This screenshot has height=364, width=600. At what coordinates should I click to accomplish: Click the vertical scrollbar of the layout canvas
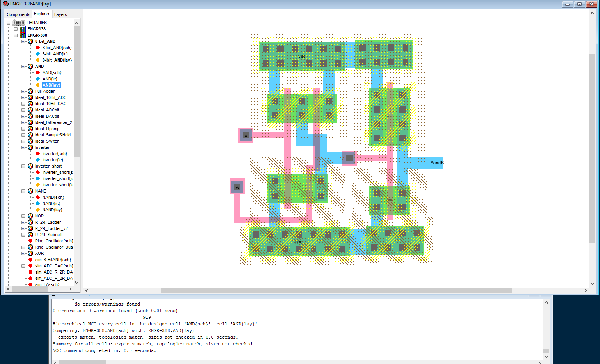pyautogui.click(x=592, y=148)
